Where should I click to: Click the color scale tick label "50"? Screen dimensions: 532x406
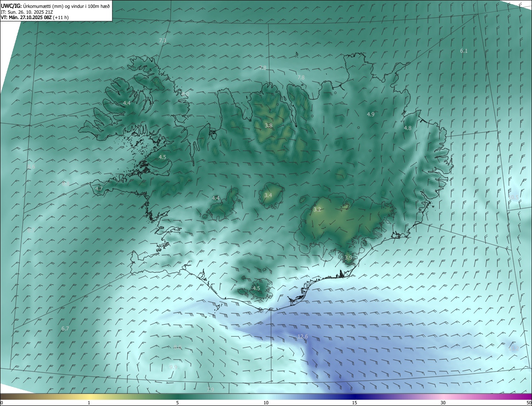529,403
